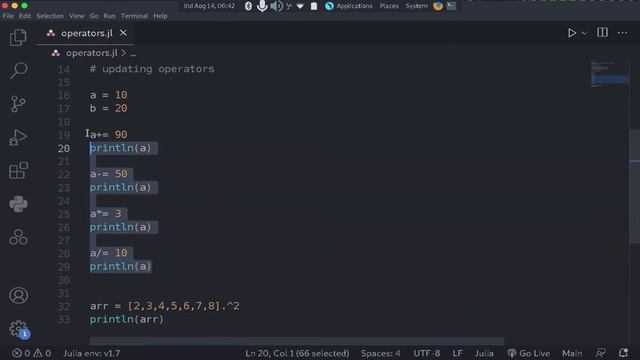The width and height of the screenshot is (640, 360).
Task: Click the comment '# updating operators'
Action: [152, 69]
